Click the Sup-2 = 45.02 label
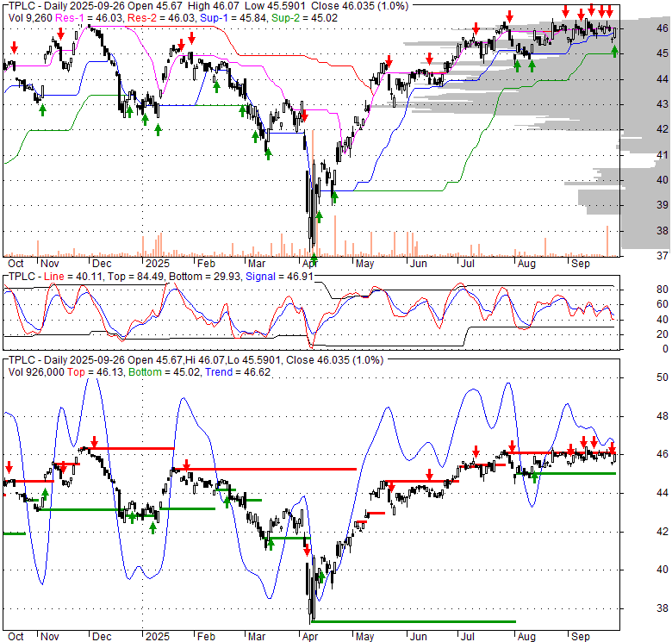 coord(305,18)
